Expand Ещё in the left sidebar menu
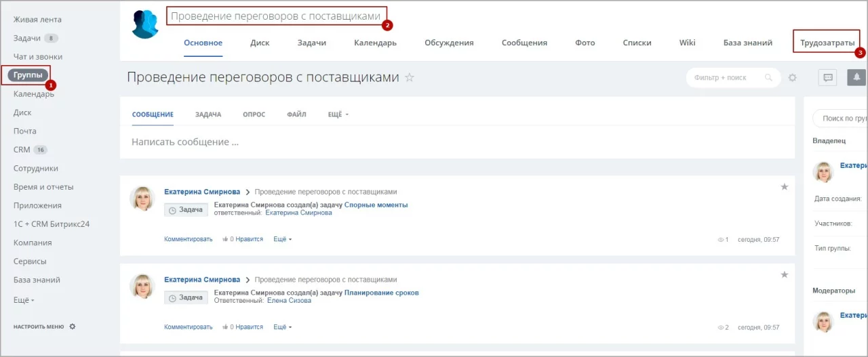This screenshot has height=357, width=868. (24, 299)
